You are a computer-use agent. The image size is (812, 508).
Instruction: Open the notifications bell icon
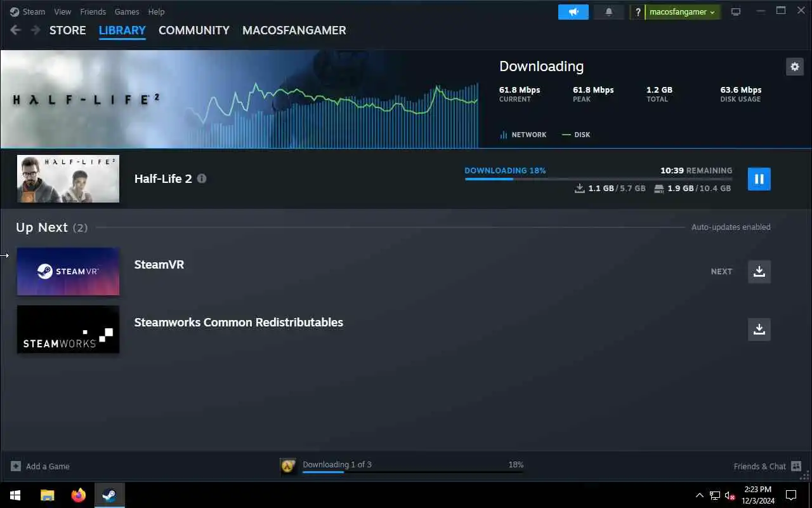609,12
